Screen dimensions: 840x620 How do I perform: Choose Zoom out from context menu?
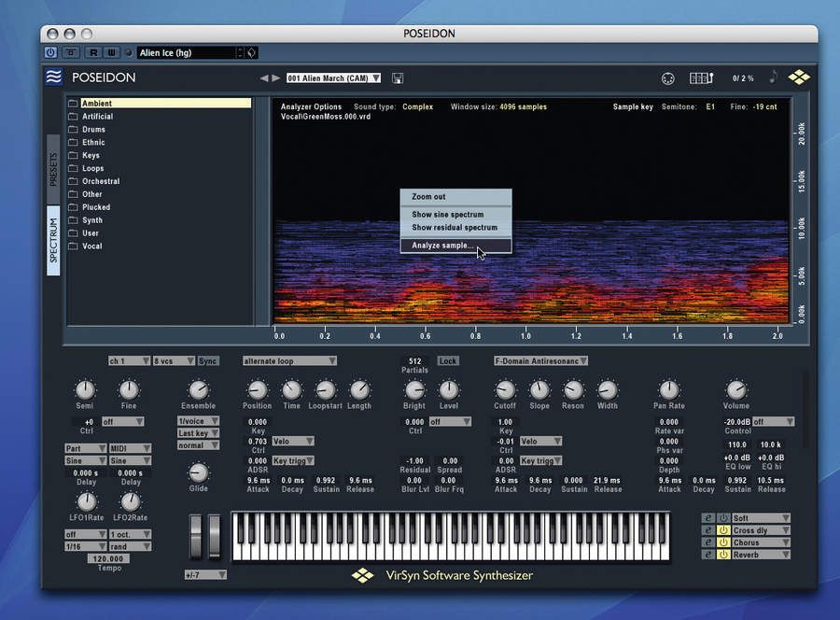coord(455,197)
